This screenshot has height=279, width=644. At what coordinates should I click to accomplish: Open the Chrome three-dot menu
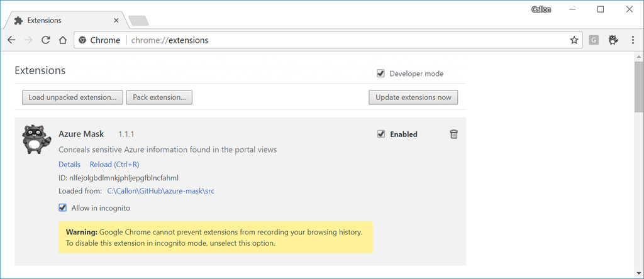pyautogui.click(x=632, y=40)
